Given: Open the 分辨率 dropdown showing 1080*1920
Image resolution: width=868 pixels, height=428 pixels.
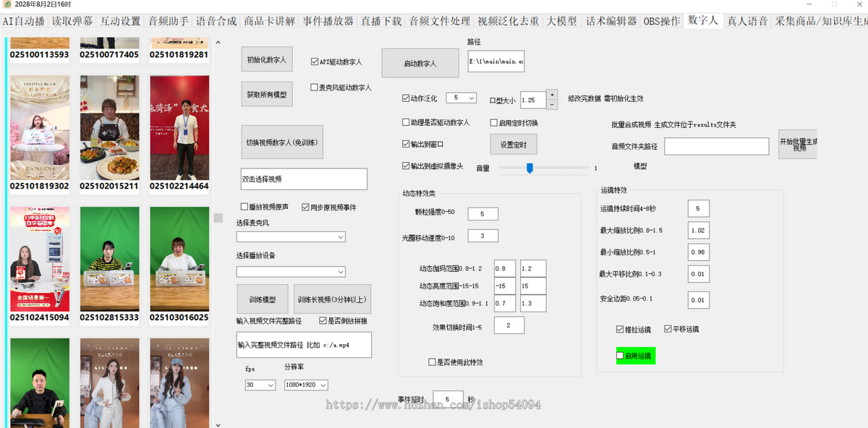Looking at the screenshot, I should (x=306, y=385).
